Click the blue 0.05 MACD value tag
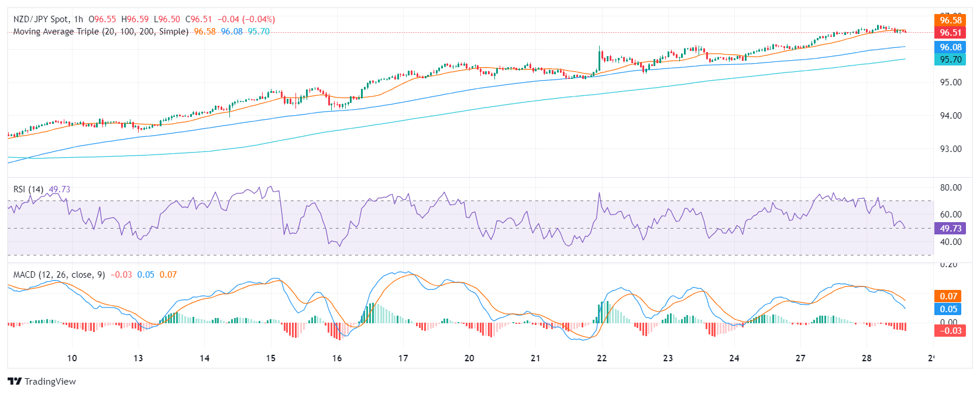Viewport: 980px width, 394px height. pos(948,309)
